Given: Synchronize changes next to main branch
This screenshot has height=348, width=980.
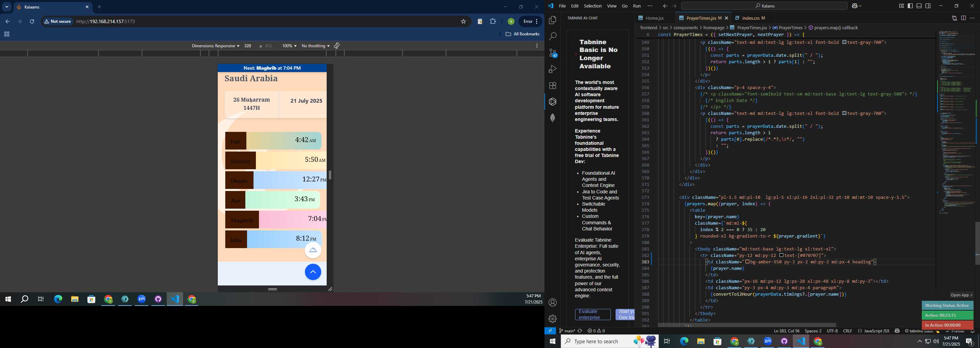Looking at the screenshot, I should pos(580,331).
